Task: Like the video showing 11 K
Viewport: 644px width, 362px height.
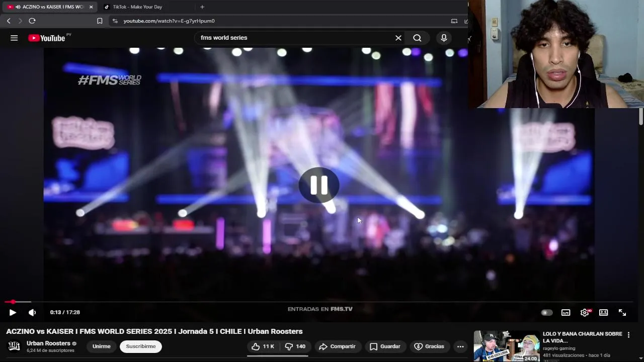Action: point(263,346)
